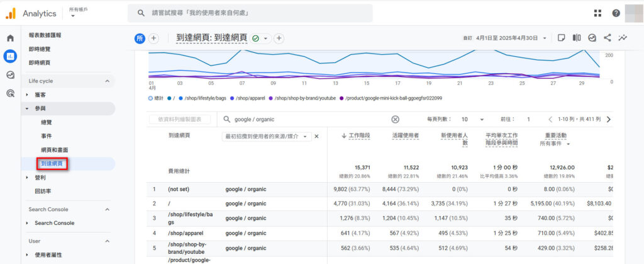Go to next page of table results

[608, 119]
